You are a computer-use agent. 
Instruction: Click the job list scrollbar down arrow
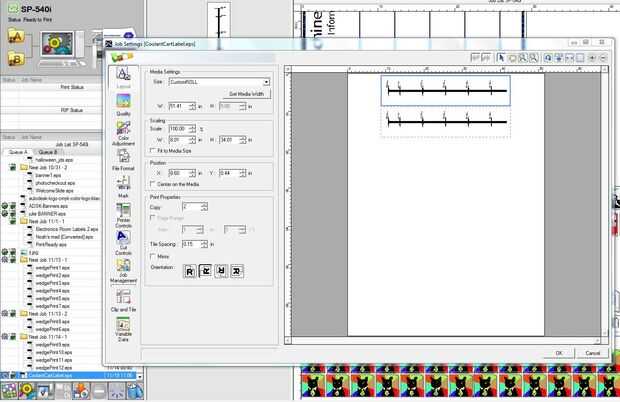point(139,377)
